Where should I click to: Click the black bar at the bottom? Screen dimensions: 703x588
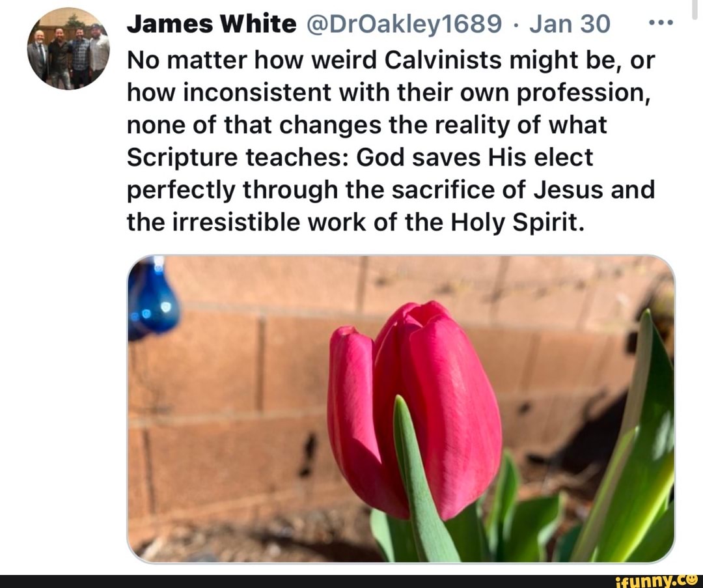click(x=351, y=581)
